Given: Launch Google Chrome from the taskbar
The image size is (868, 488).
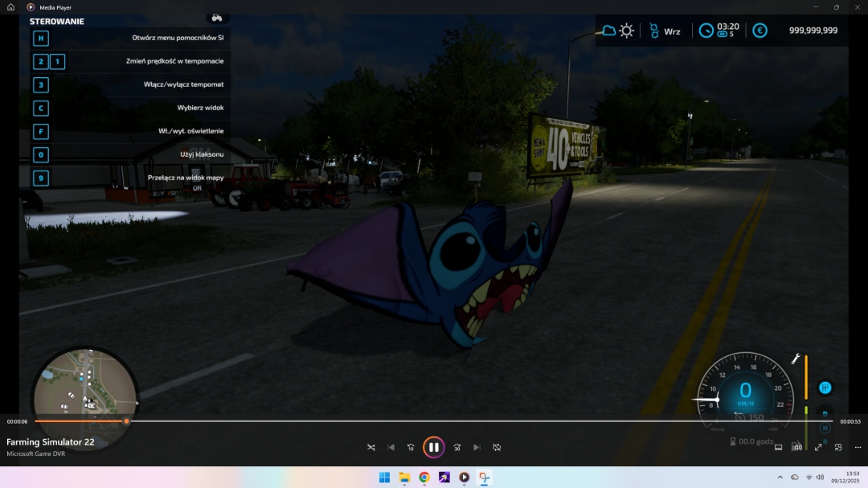Looking at the screenshot, I should [424, 477].
